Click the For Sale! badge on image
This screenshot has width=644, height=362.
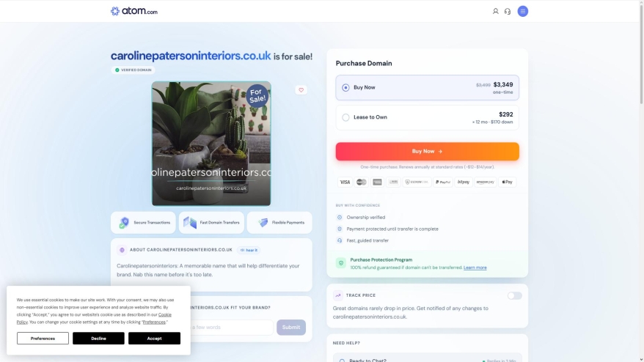[257, 96]
